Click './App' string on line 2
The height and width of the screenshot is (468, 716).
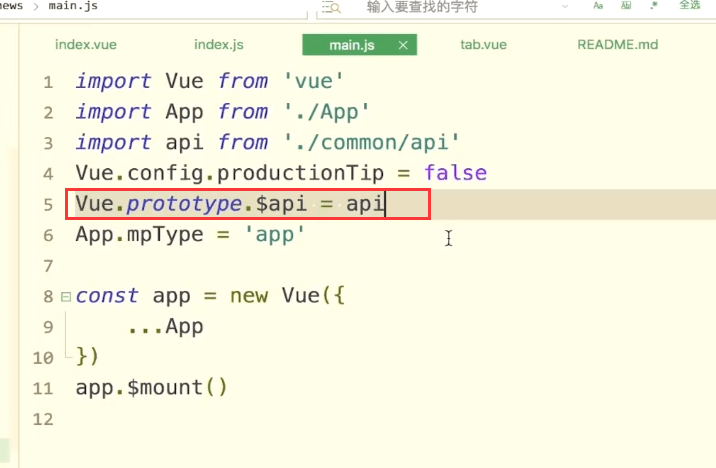coord(326,112)
